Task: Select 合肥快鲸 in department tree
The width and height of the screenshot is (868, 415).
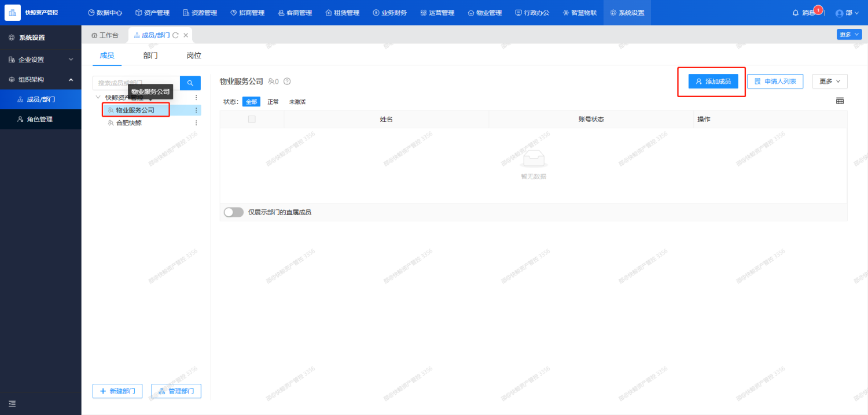Action: 128,123
